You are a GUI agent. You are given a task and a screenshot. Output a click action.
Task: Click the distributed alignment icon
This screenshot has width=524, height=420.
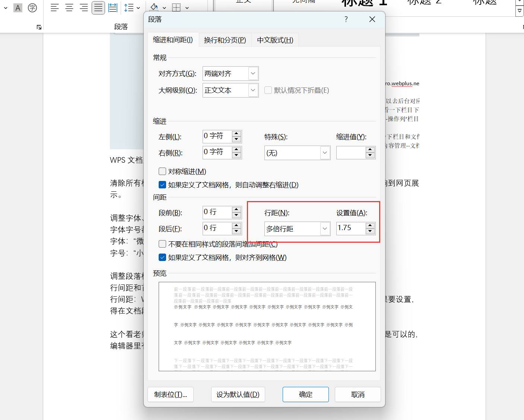[x=113, y=8]
